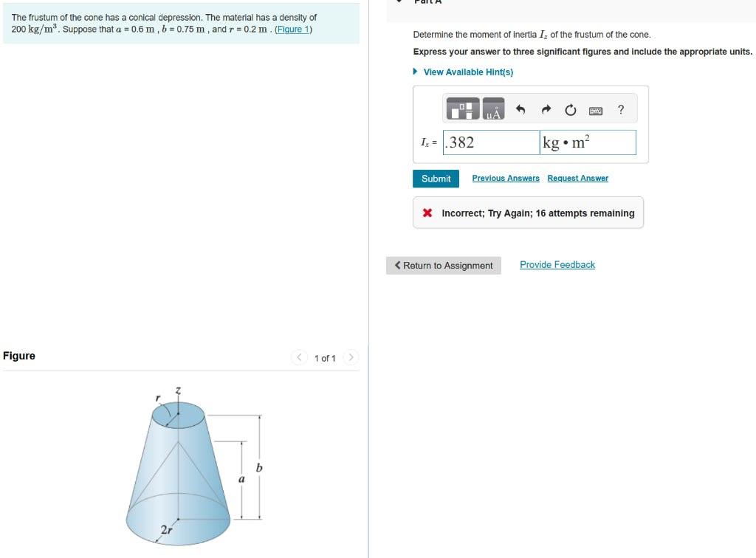Focus the units input field

pos(588,142)
